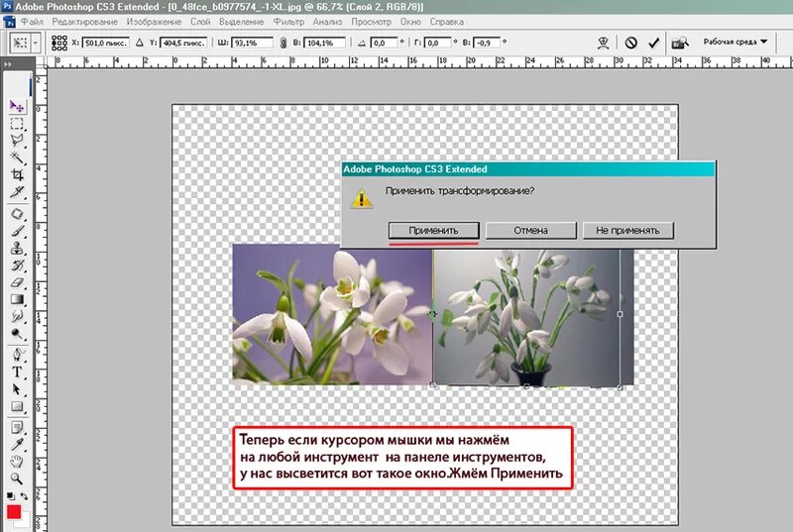Select the Pen tool
793x532 pixels.
[16, 355]
